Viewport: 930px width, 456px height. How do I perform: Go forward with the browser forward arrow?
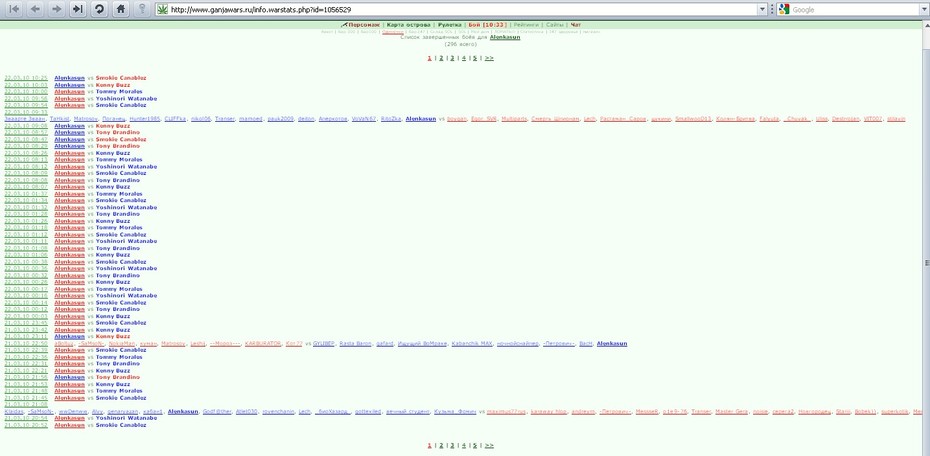pyautogui.click(x=56, y=9)
